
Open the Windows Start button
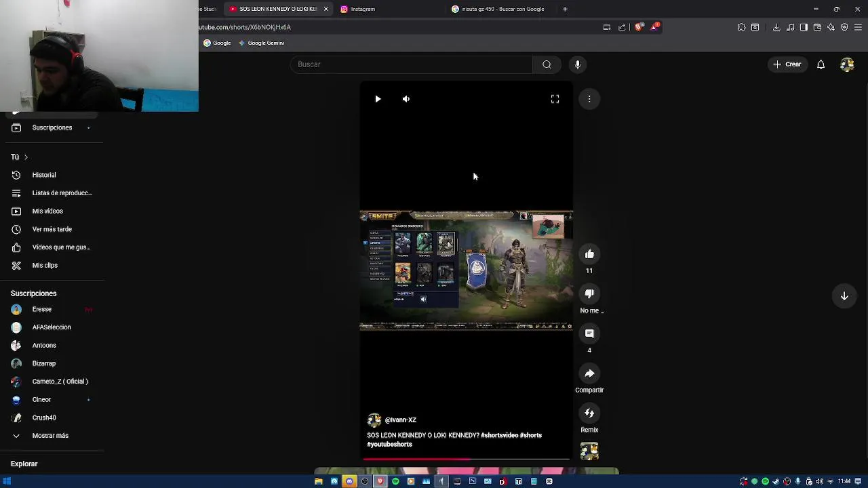[7, 481]
